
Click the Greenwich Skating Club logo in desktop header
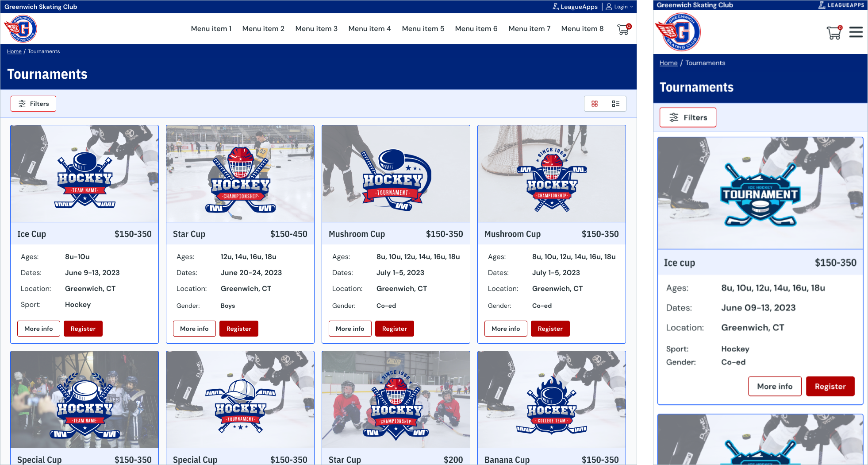point(20,29)
